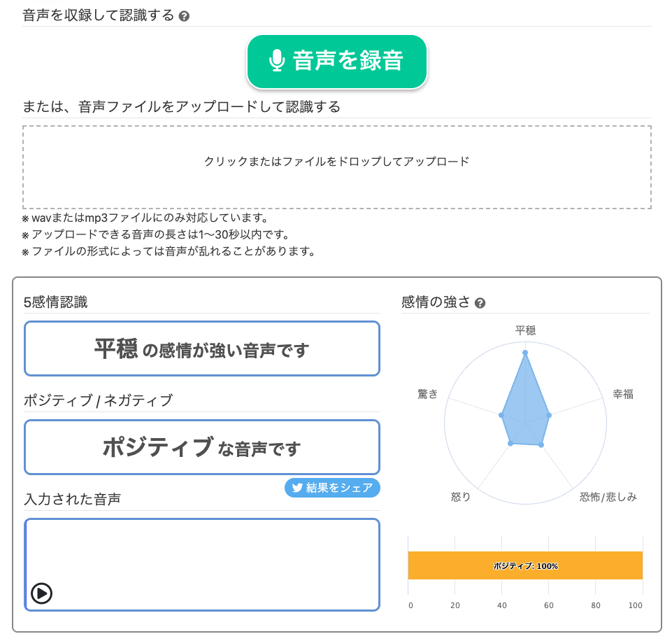This screenshot has height=641, width=672.
Task: Click the help icon beside 音声を収録して認識する
Action: (184, 16)
